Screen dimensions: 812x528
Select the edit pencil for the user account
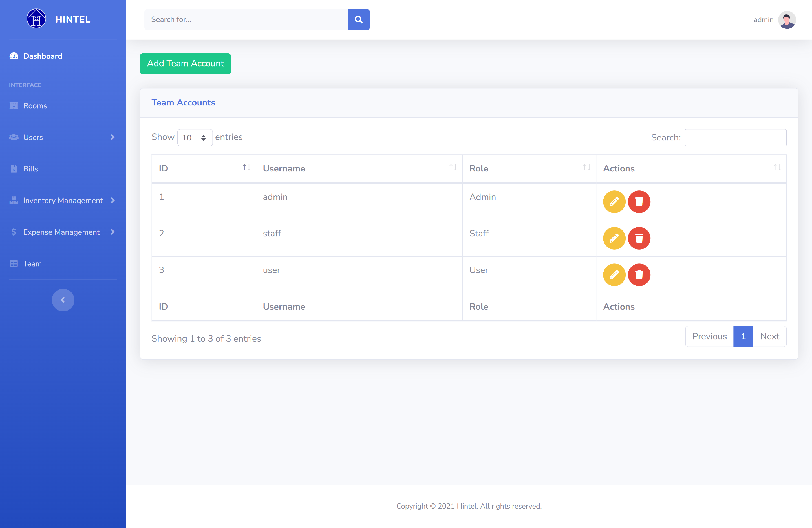[x=614, y=275]
